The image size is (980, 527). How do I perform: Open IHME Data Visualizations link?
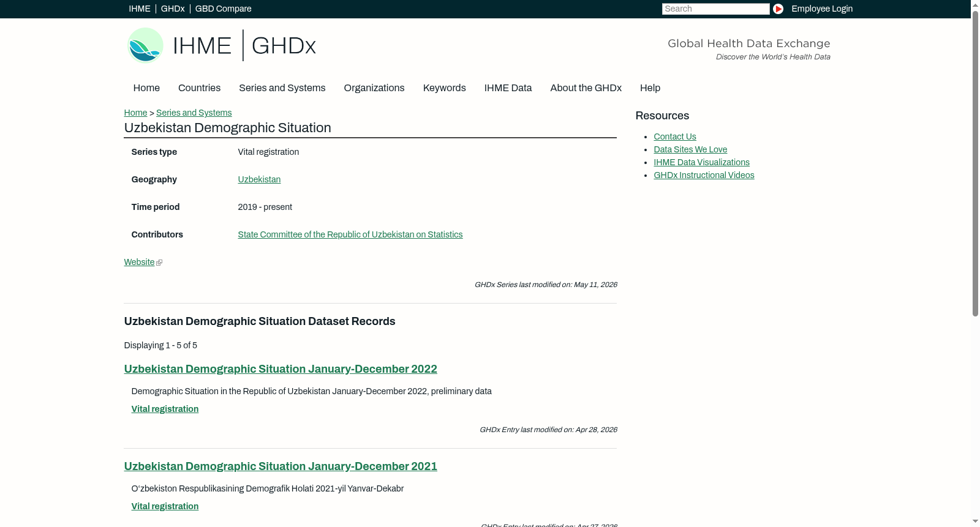pos(702,162)
